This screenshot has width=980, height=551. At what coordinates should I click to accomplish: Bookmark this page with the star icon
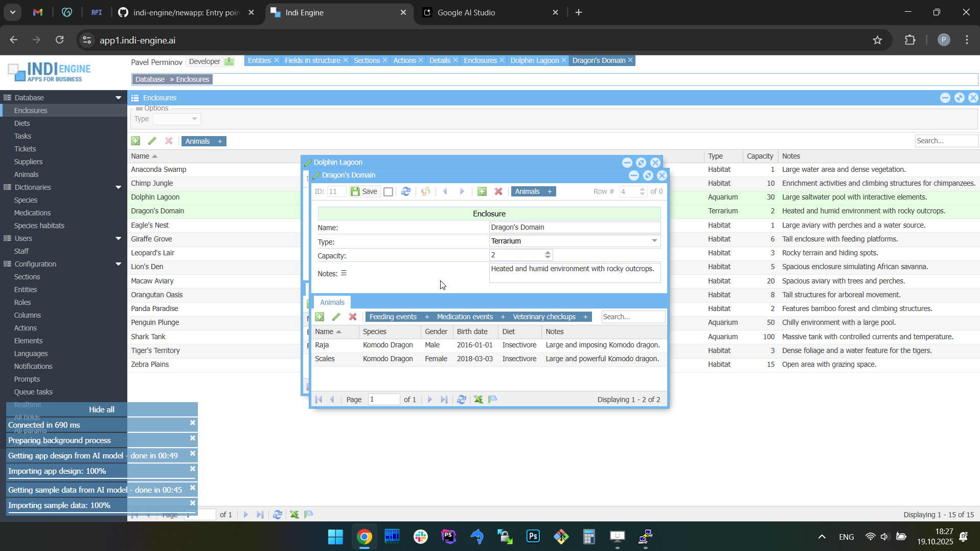877,40
